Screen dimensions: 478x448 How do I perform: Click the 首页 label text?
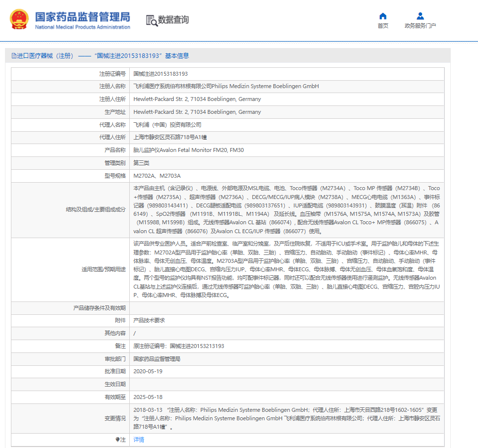[383, 26]
